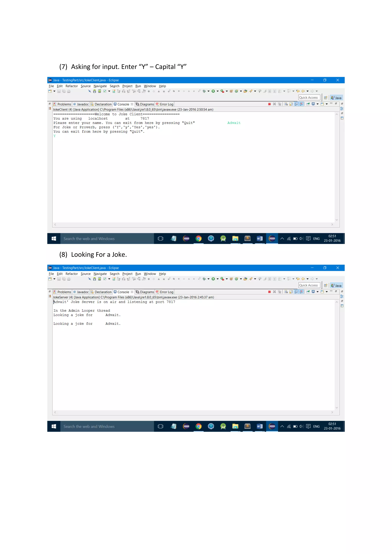Open Perspective button beside Java in JokeClient window

click(x=326, y=98)
